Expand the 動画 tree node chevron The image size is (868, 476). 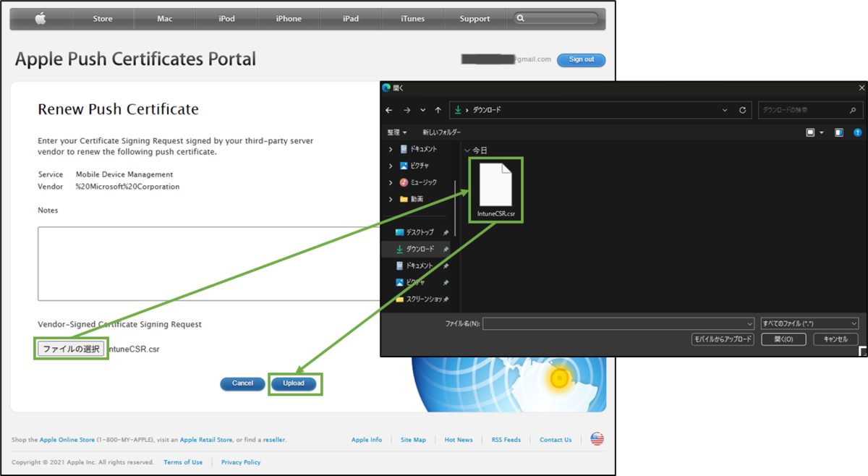tap(391, 199)
